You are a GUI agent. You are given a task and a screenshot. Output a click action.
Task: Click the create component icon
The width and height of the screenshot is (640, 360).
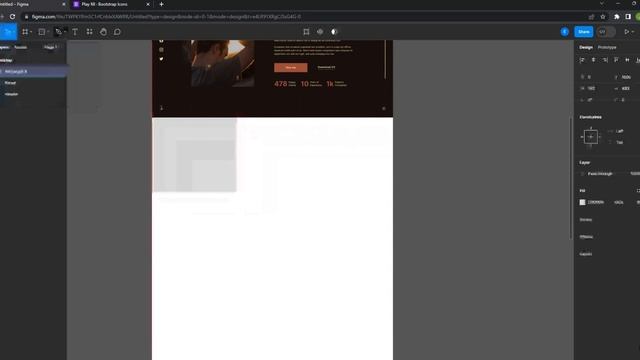click(x=320, y=32)
